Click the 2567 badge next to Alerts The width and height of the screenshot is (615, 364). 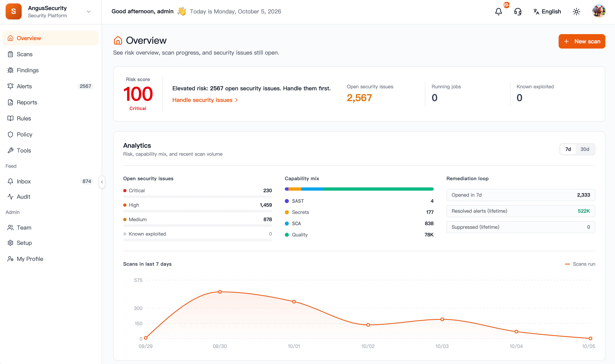tap(85, 86)
